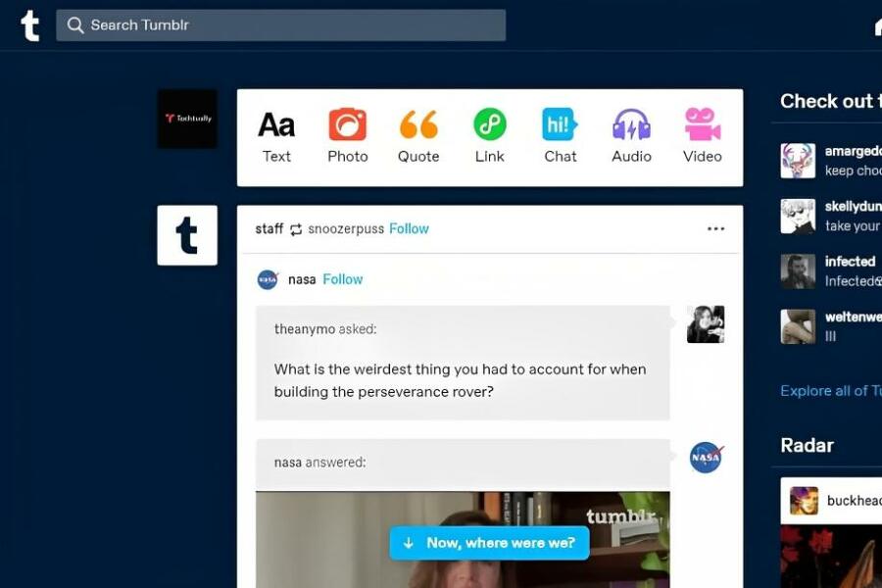Click the 'Now, where were we?' button

point(489,543)
